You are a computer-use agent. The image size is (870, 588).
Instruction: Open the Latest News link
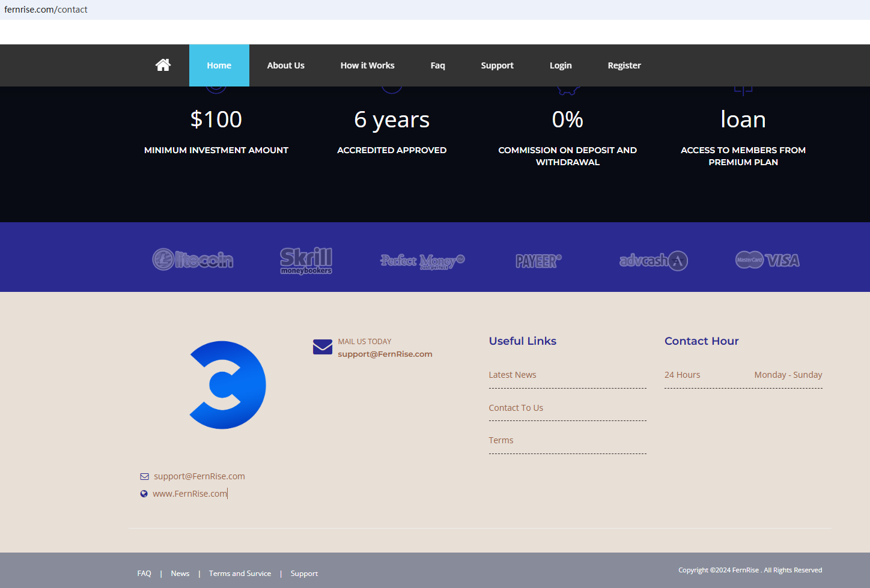pyautogui.click(x=513, y=375)
